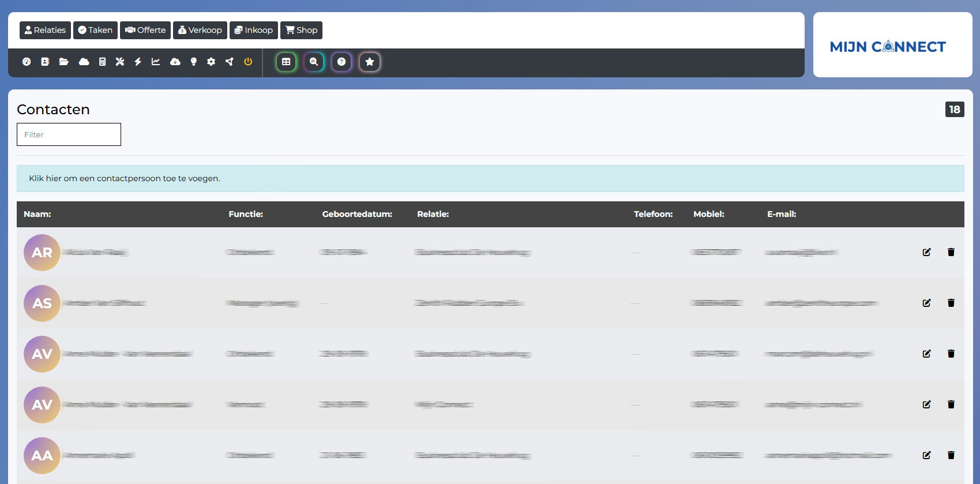Click the search analytics magnifier button
The image size is (980, 484).
pyautogui.click(x=314, y=62)
